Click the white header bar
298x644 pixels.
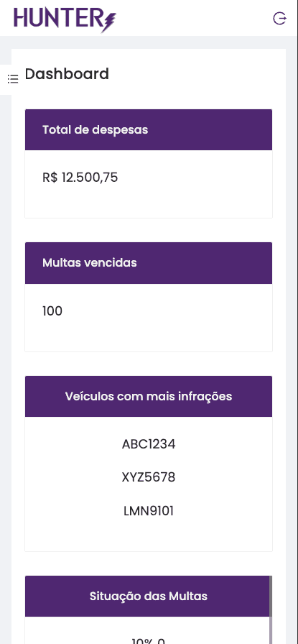click(x=149, y=18)
